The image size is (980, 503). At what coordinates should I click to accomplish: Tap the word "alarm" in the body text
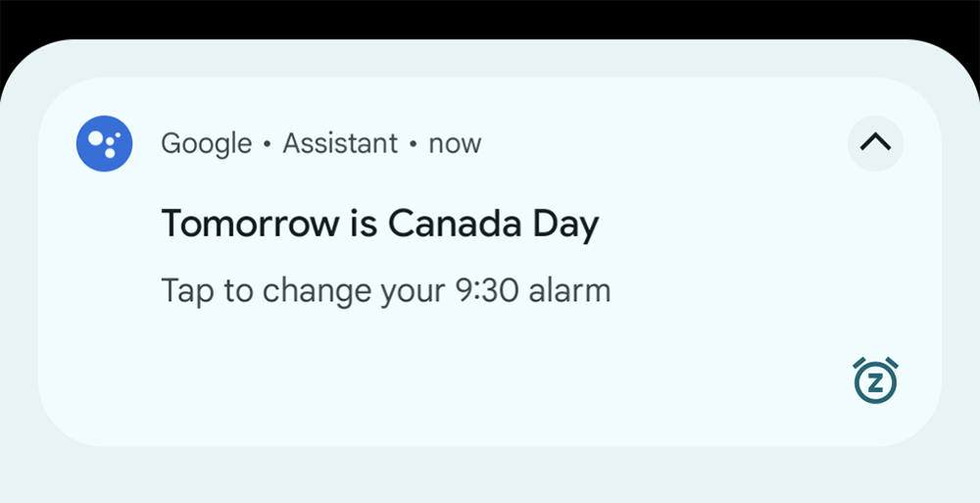[569, 291]
